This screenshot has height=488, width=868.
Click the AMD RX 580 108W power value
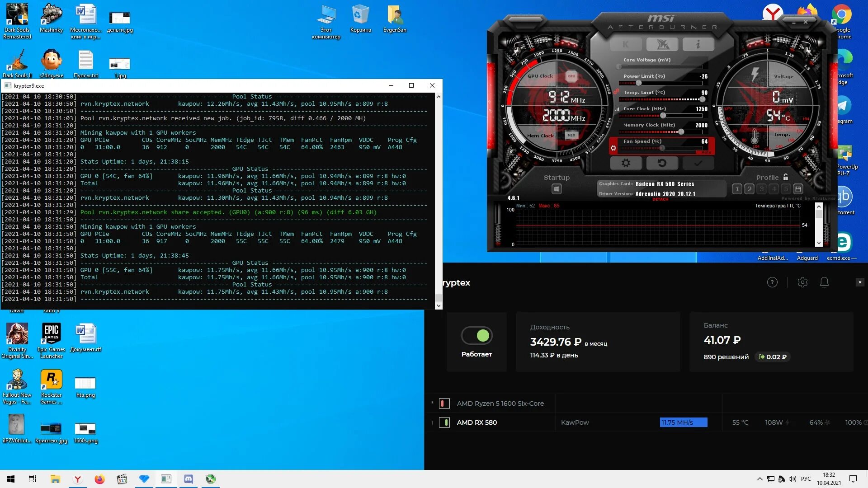click(x=774, y=422)
